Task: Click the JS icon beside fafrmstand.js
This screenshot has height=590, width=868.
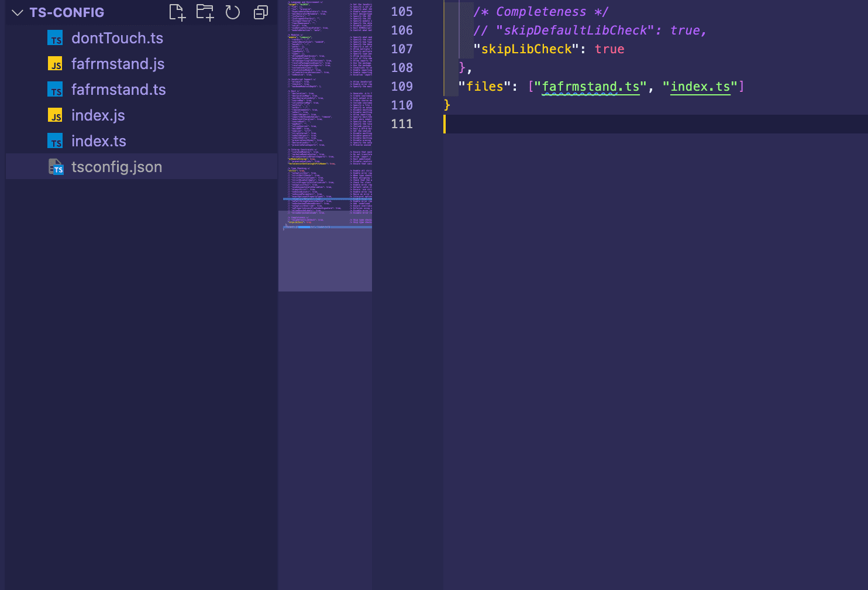Action: coord(55,64)
